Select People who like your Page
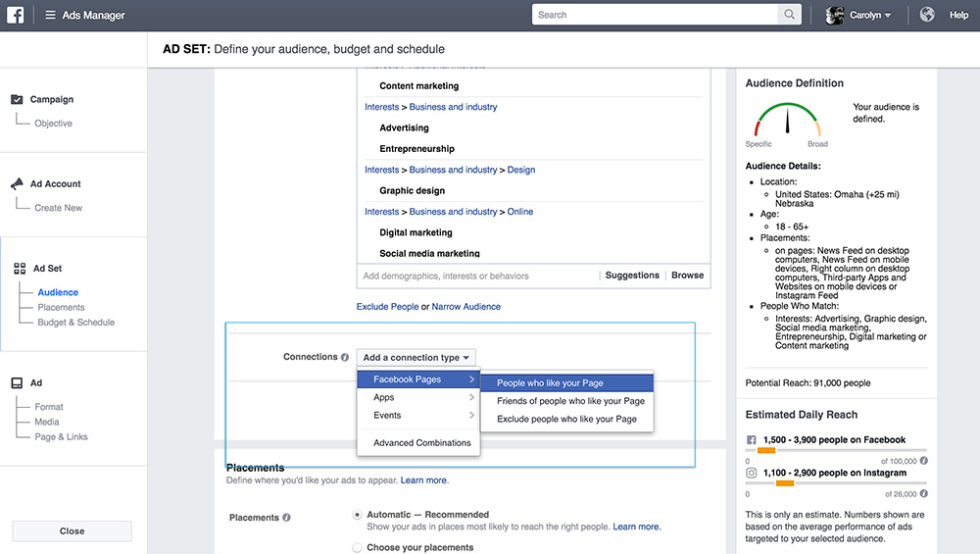 (x=566, y=382)
